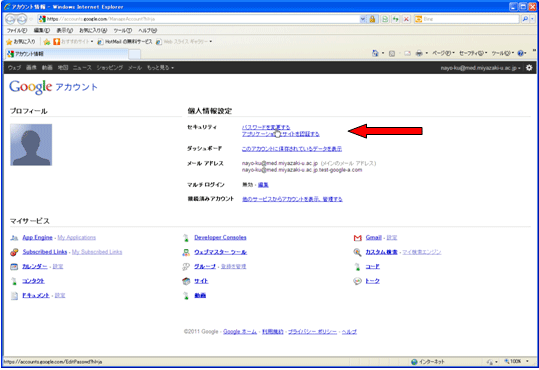The image size is (539, 370).
Task: Click the printer icon in command bar
Action: (x=419, y=53)
